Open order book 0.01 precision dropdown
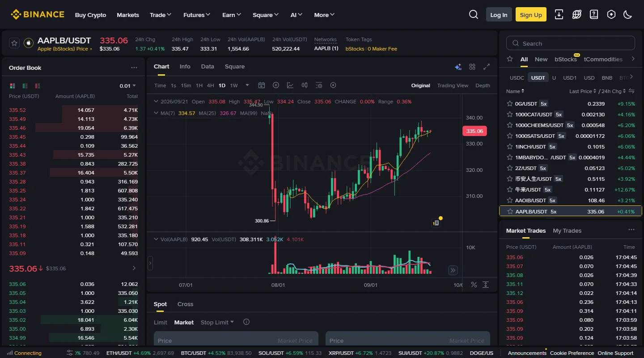 (x=128, y=85)
